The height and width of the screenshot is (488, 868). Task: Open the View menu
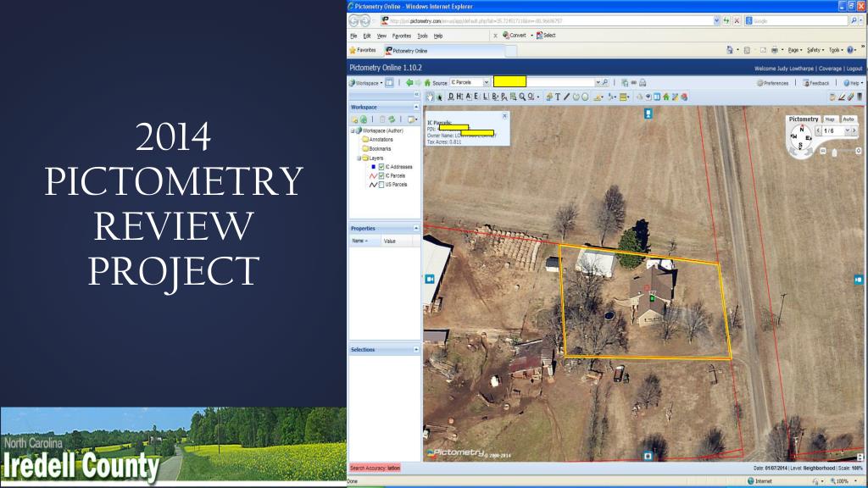tap(381, 36)
